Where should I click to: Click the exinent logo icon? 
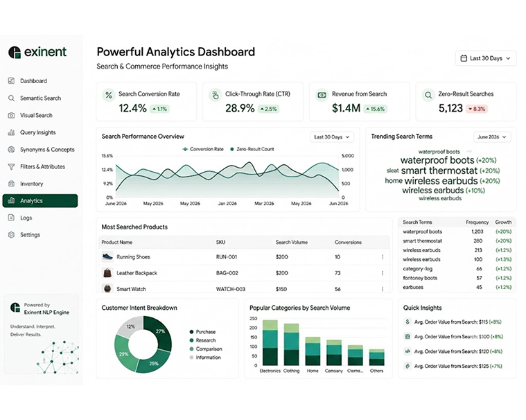15,52
